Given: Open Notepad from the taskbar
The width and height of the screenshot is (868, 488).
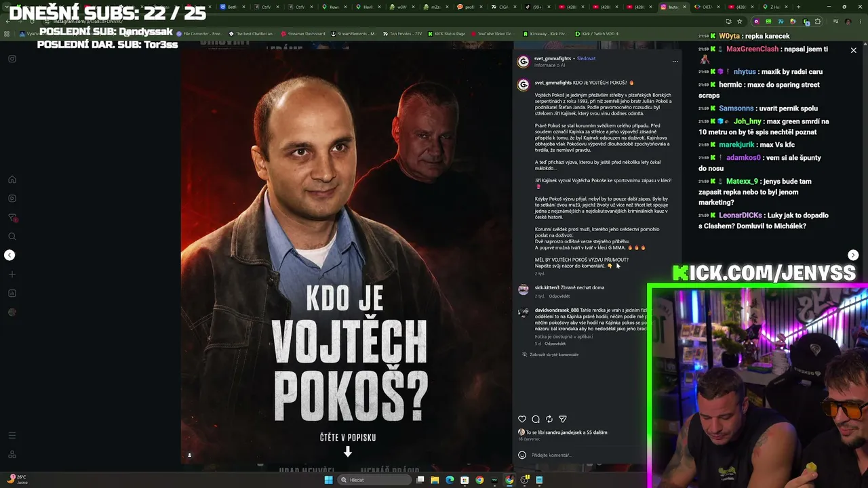Looking at the screenshot, I should tap(539, 480).
